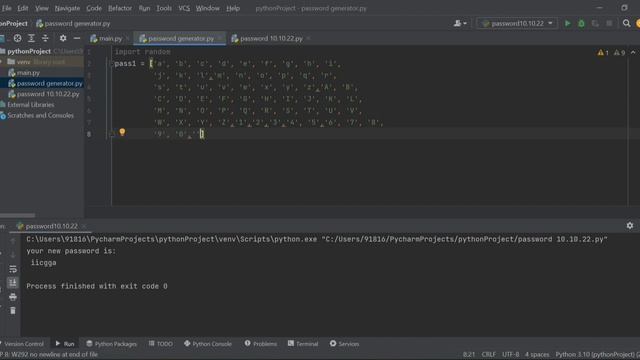This screenshot has height=360, width=640.
Task: Open the View menu
Action: coord(41,8)
